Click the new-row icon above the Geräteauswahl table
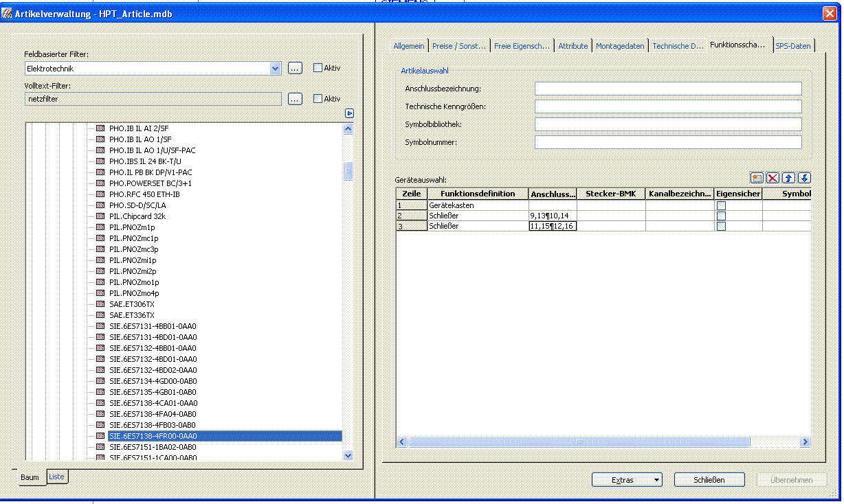 pos(757,178)
